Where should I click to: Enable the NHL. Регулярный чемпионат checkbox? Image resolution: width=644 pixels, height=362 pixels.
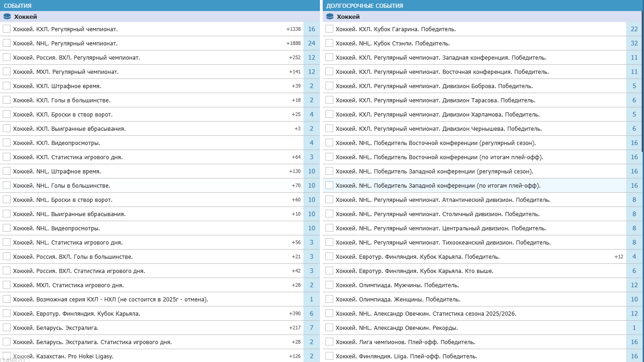tap(7, 43)
